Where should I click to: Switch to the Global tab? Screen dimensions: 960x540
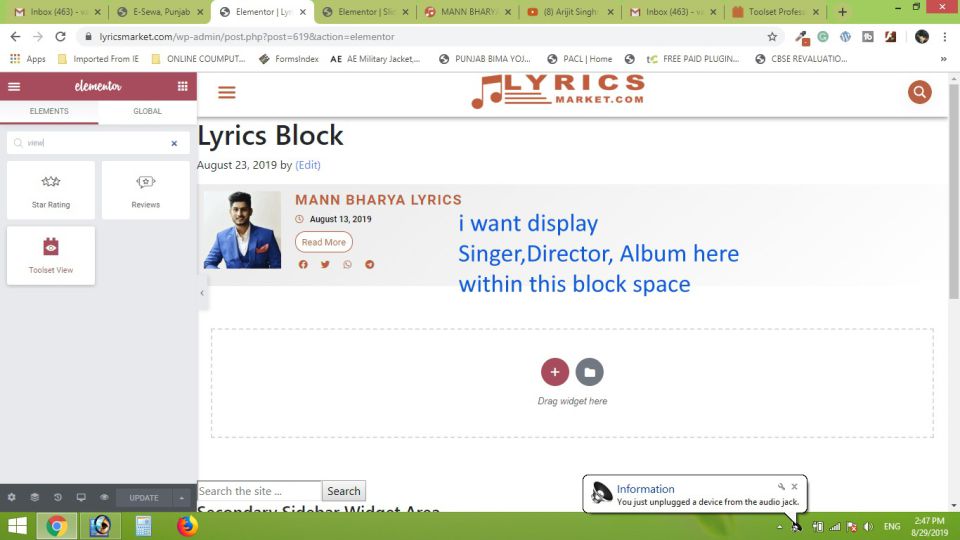click(147, 111)
